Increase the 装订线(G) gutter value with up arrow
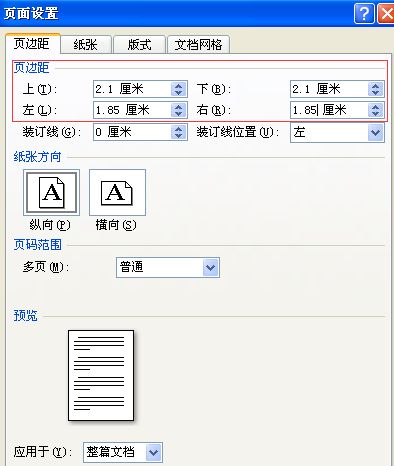The image size is (394, 466). pyautogui.click(x=179, y=129)
